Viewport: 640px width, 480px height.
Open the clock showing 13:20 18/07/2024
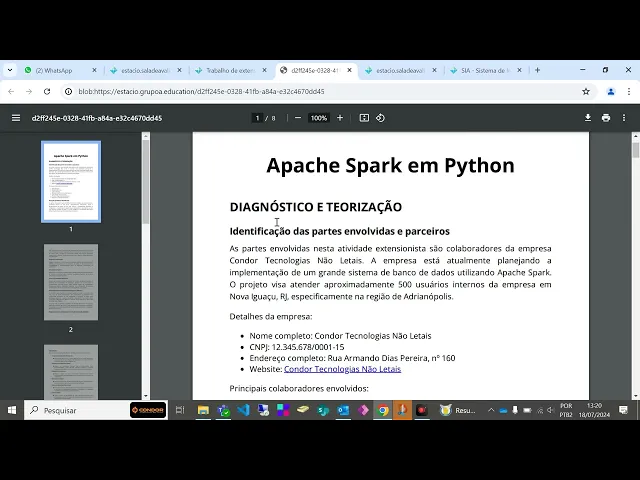click(x=594, y=410)
